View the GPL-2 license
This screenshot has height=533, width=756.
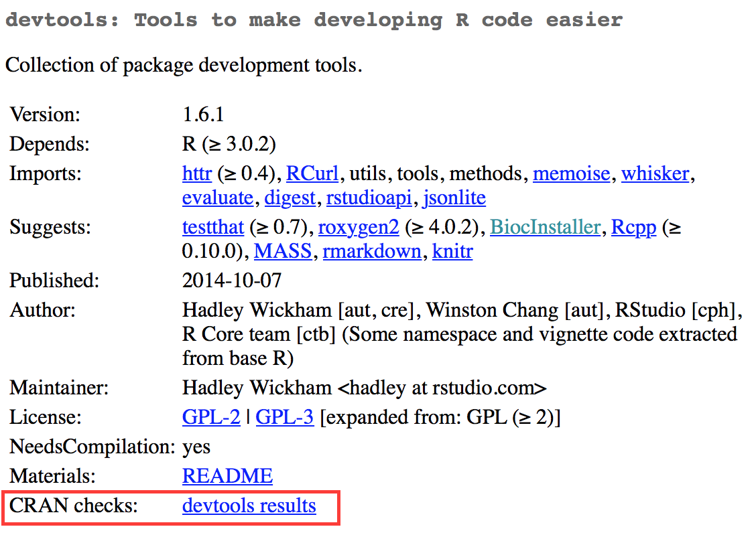click(211, 417)
